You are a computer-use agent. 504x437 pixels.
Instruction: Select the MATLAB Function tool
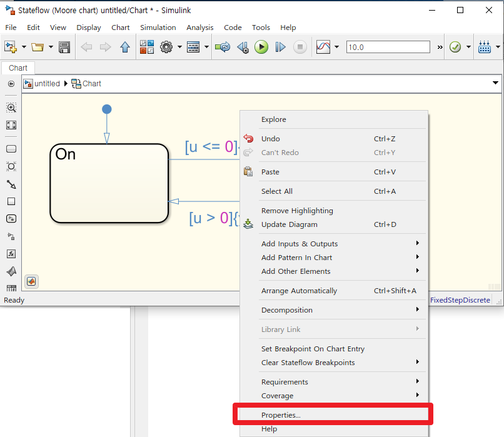11,271
